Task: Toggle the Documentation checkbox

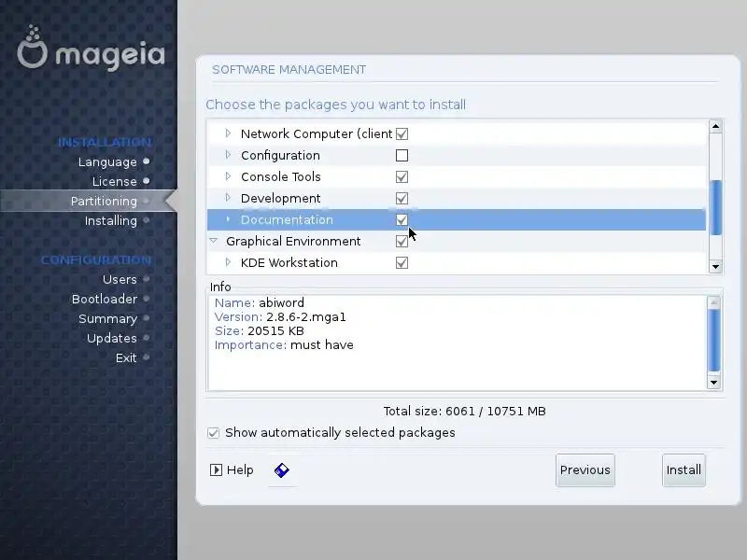Action: 402,220
